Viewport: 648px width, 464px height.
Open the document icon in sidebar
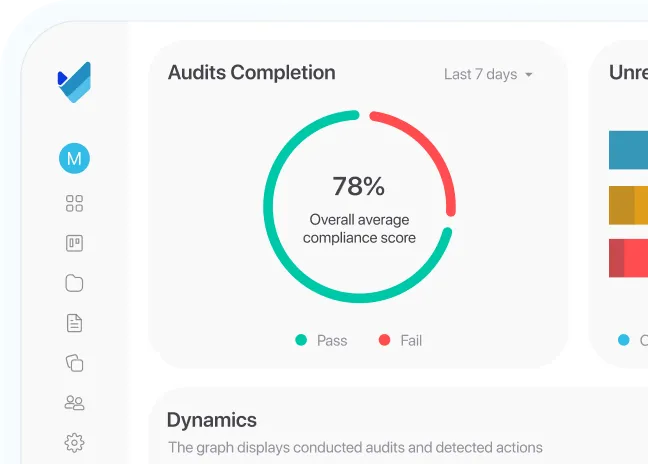click(74, 323)
